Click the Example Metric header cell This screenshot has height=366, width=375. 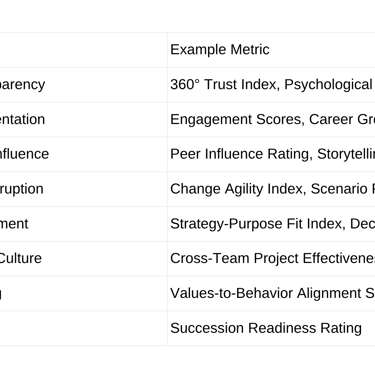(x=271, y=50)
